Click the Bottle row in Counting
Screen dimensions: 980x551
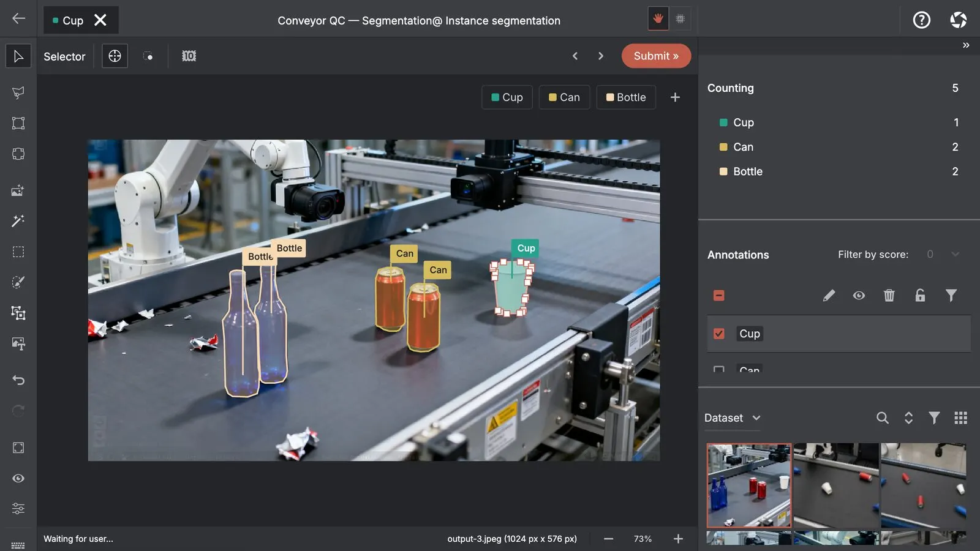coord(839,171)
